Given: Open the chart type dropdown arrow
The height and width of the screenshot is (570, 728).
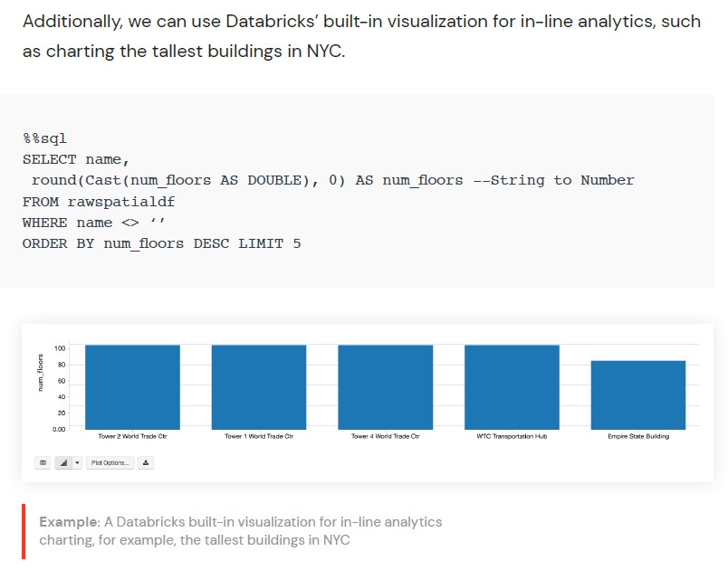Looking at the screenshot, I should [x=77, y=462].
